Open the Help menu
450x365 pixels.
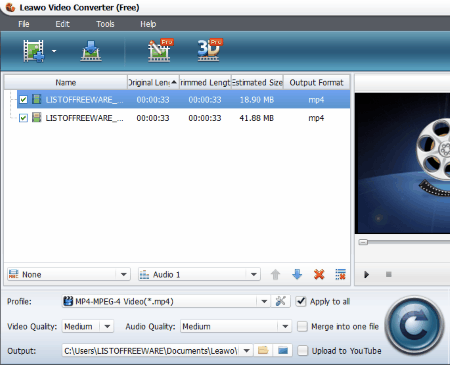[x=148, y=24]
